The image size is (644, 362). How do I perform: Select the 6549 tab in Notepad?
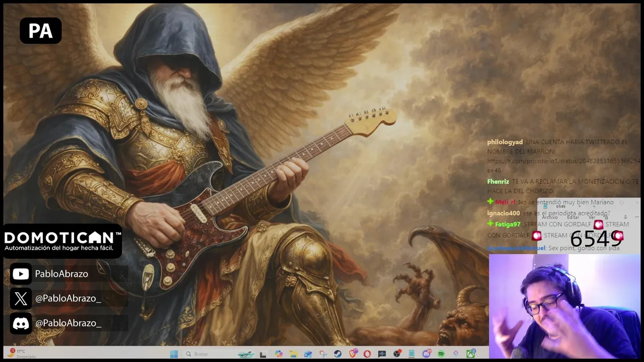click(x=560, y=207)
